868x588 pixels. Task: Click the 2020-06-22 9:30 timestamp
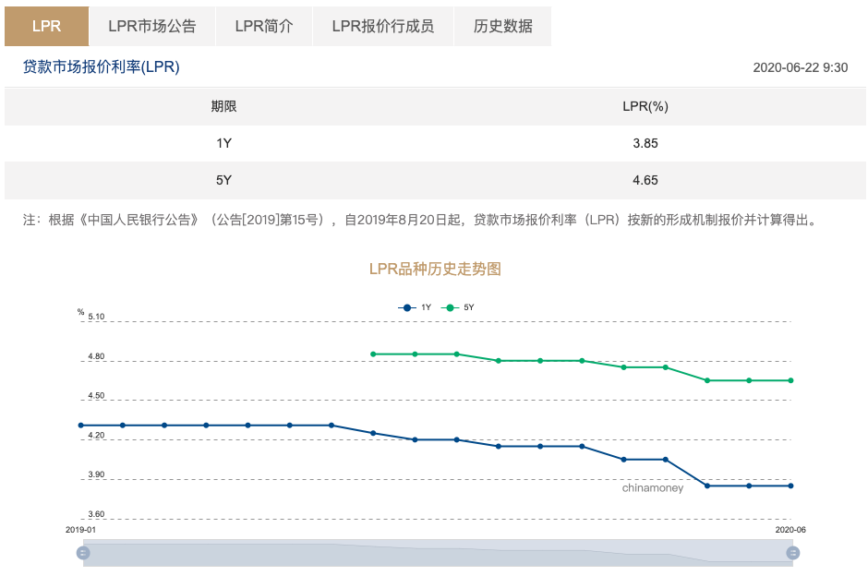[800, 67]
